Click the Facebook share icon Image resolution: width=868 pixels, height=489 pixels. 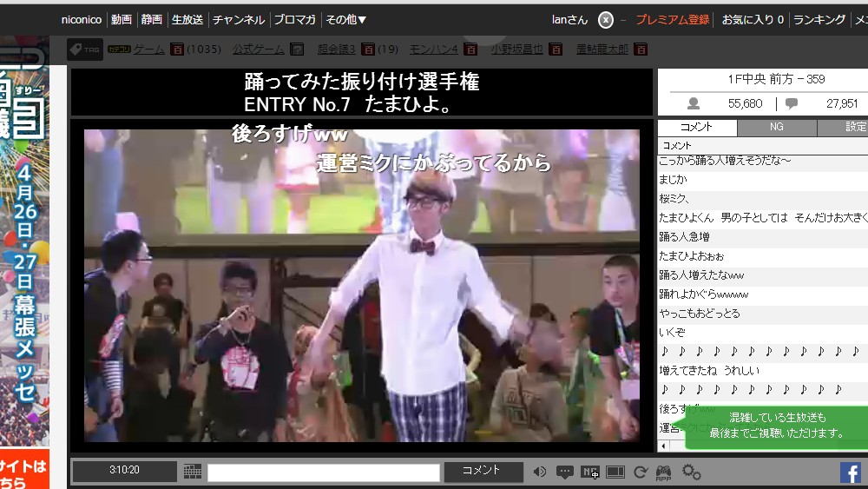coord(851,472)
